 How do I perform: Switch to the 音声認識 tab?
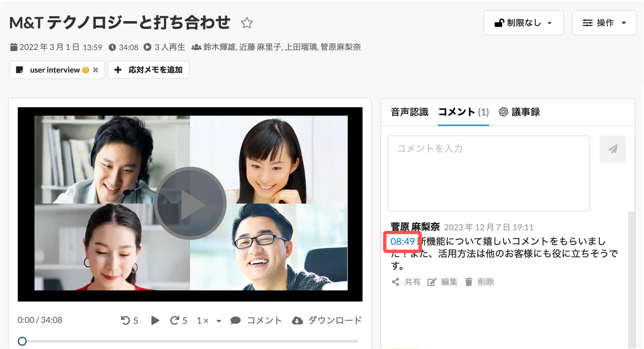(x=409, y=112)
